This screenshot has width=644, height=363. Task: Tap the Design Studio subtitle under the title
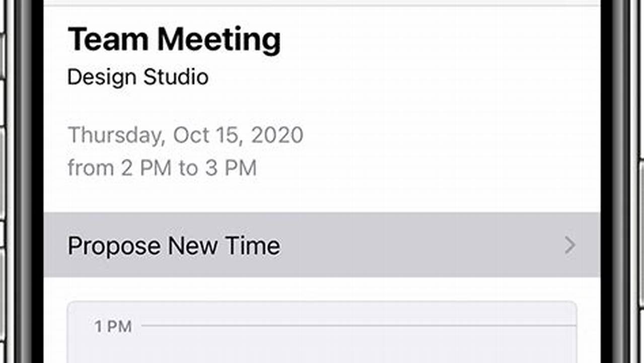137,77
